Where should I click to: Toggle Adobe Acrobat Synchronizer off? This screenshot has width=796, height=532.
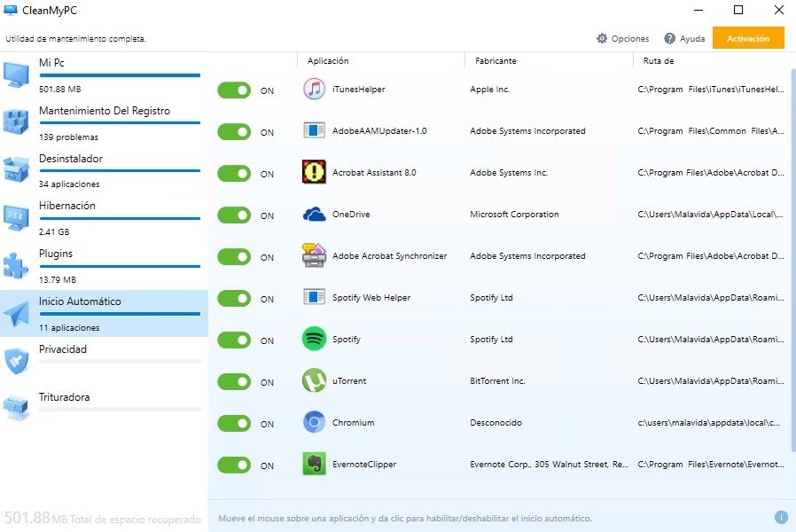[x=234, y=257]
